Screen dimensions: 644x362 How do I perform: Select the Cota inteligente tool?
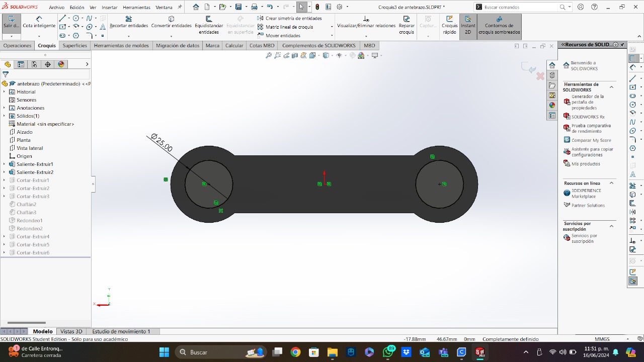[39, 23]
